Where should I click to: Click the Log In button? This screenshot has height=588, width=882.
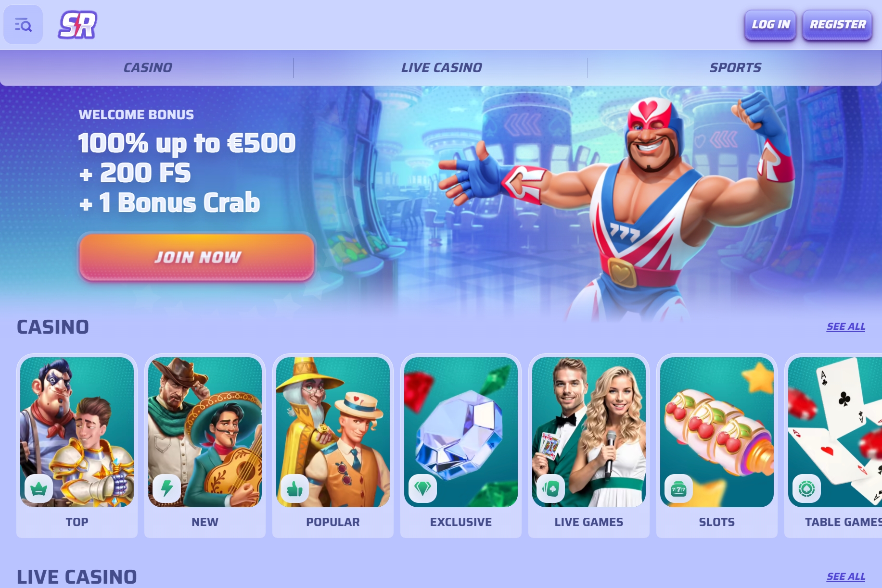pos(770,25)
